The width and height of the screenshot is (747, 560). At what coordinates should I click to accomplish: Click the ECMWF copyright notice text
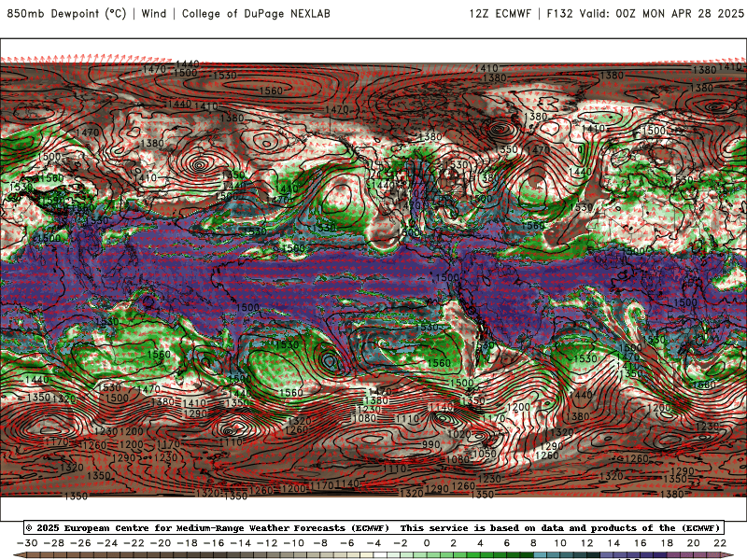pyautogui.click(x=373, y=527)
